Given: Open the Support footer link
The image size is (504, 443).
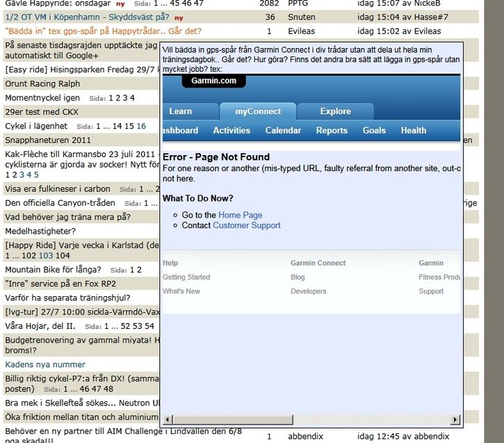Looking at the screenshot, I should click(x=431, y=291).
